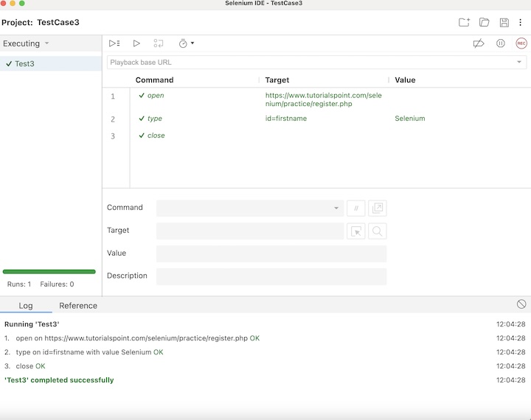Click the green test progress bar
531x420 pixels.
(x=49, y=271)
